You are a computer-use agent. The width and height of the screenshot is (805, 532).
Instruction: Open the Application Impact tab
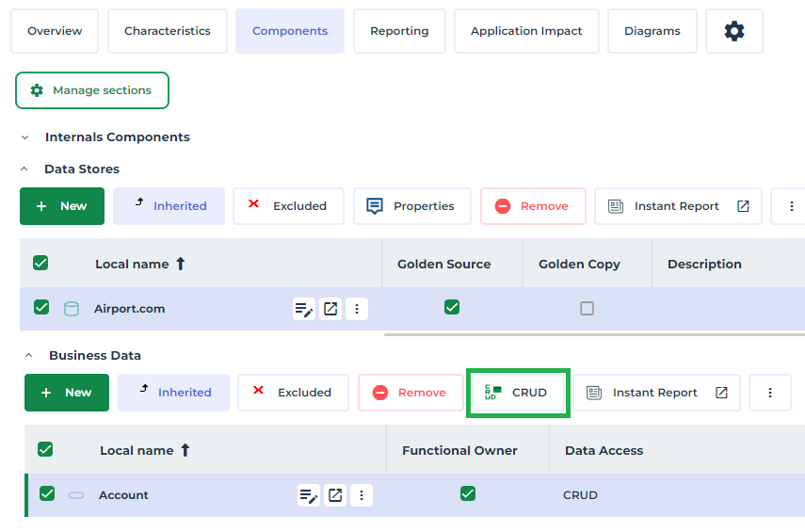tap(526, 31)
